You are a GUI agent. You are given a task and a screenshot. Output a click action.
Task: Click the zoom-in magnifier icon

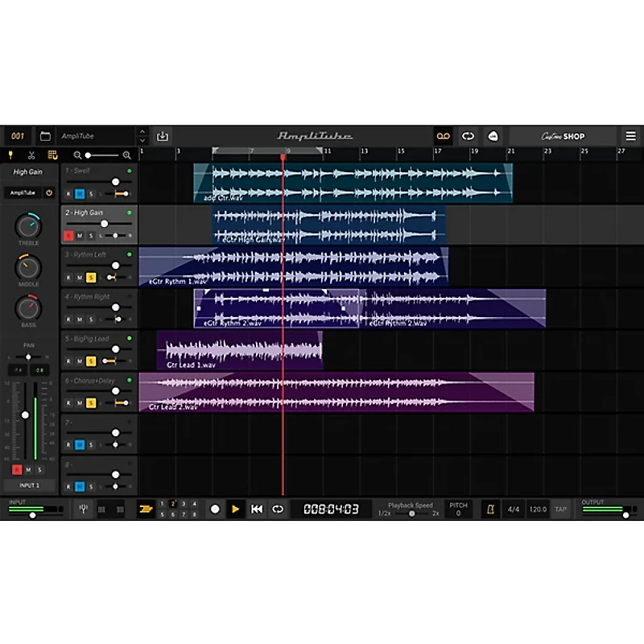pyautogui.click(x=127, y=155)
